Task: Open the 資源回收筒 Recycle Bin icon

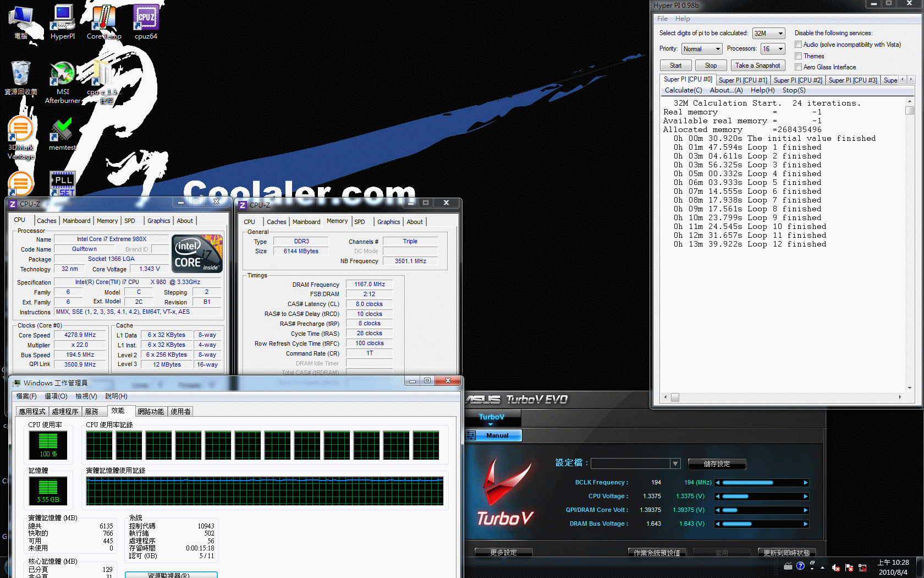Action: [21, 78]
